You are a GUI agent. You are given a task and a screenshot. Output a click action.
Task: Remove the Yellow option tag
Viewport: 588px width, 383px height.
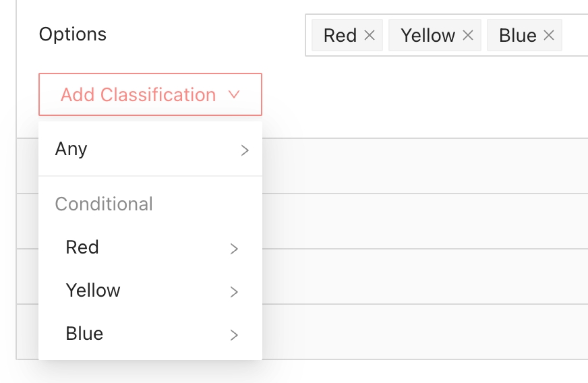[468, 36]
